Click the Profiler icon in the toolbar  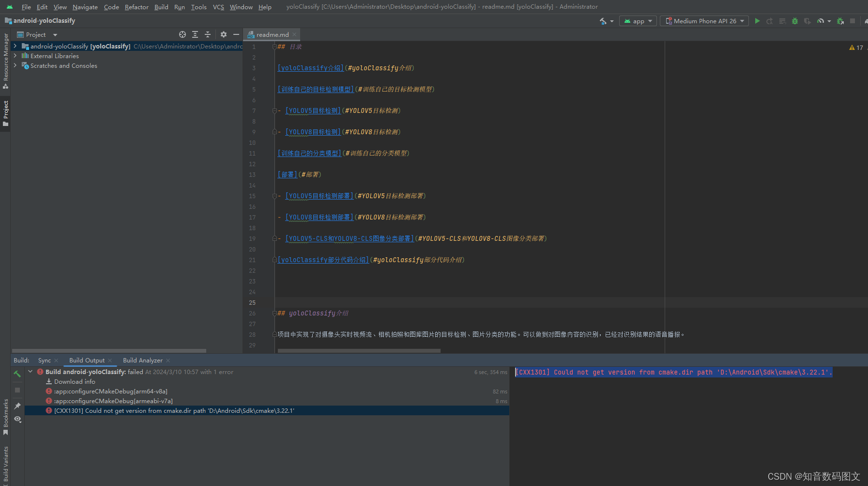coord(821,21)
